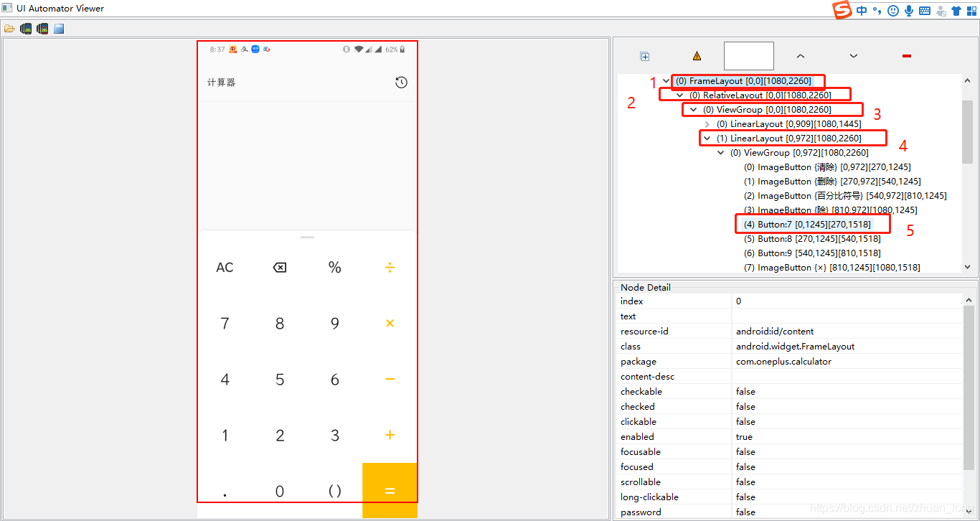Toggle the yellow warning NAF nodes icon

[697, 56]
